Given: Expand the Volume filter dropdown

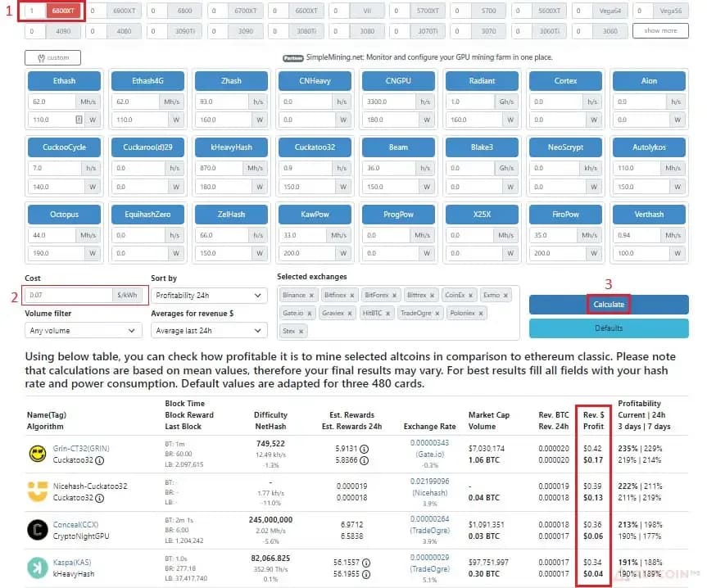Looking at the screenshot, I should (x=83, y=331).
